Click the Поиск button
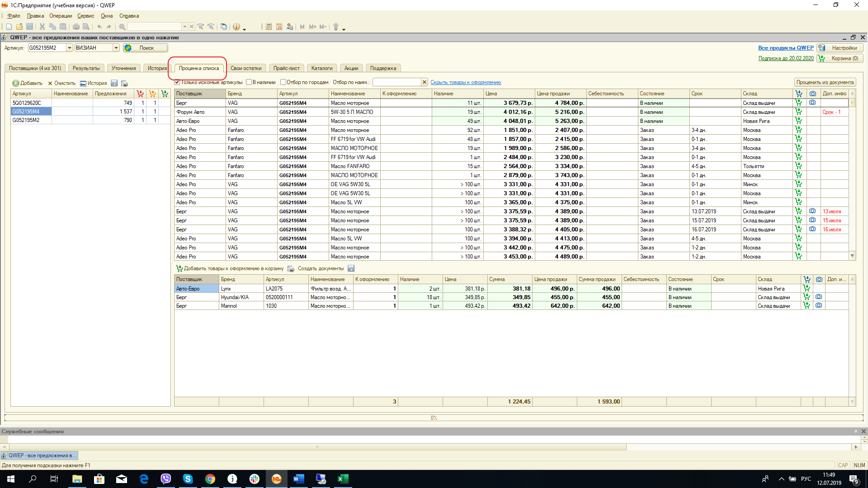 tap(146, 48)
